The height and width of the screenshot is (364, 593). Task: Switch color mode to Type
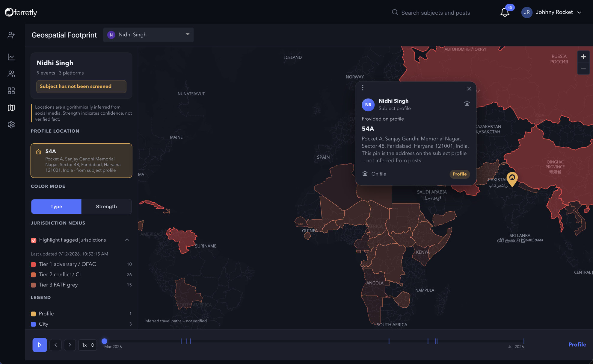[56, 207]
